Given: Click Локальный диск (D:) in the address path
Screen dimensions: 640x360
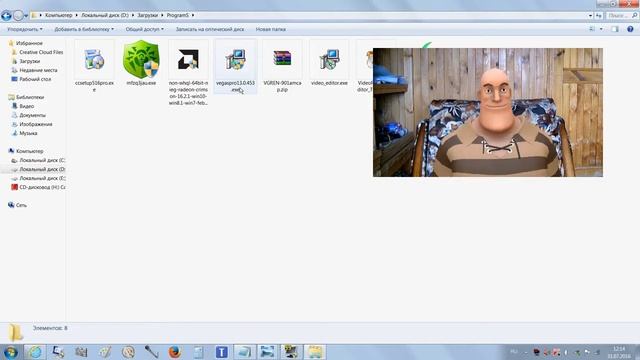Looking at the screenshot, I should pyautogui.click(x=104, y=15).
